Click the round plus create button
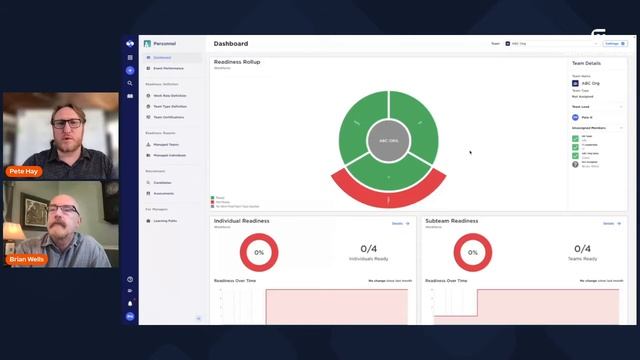Viewport: 640px width, 360px height. point(130,71)
